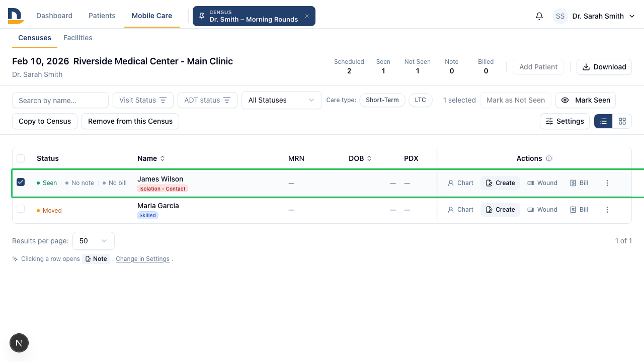Toggle the Short-Term care type filter
This screenshot has width=644, height=362.
pos(382,100)
